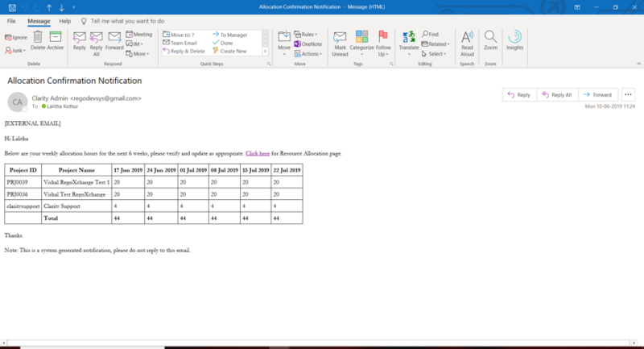
Task: Select the Create New quick step
Action: tap(229, 51)
